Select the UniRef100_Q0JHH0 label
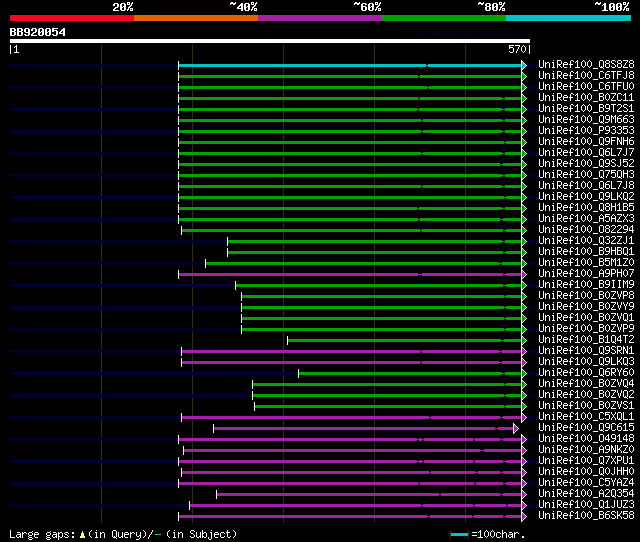Screen dimensions: 640x542 pyautogui.click(x=586, y=472)
